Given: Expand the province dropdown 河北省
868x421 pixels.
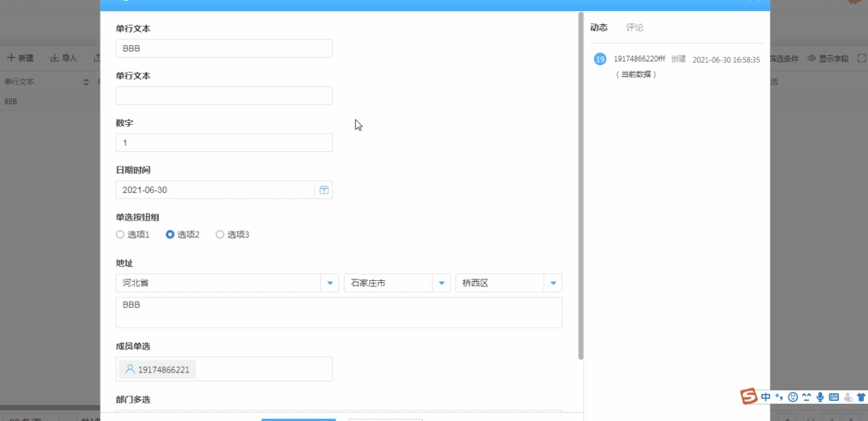Looking at the screenshot, I should (329, 283).
